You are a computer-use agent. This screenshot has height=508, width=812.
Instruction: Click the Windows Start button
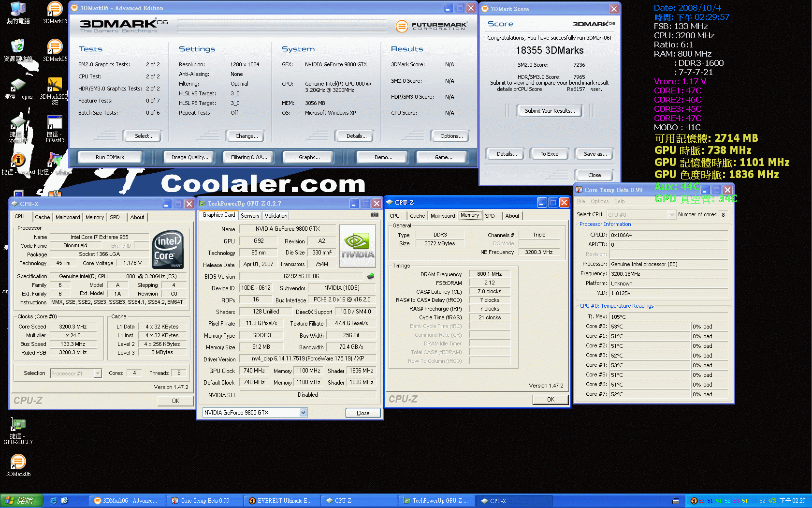tap(22, 501)
